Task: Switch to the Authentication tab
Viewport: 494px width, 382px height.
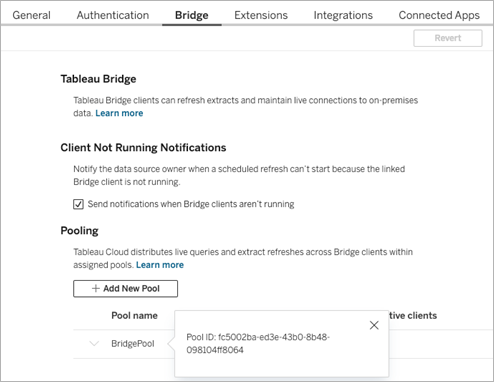Action: coord(113,15)
